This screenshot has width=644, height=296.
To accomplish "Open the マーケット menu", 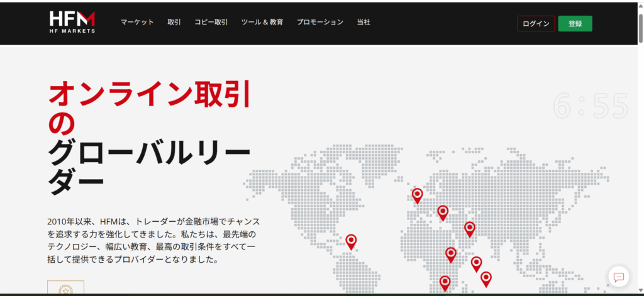I will coord(137,22).
